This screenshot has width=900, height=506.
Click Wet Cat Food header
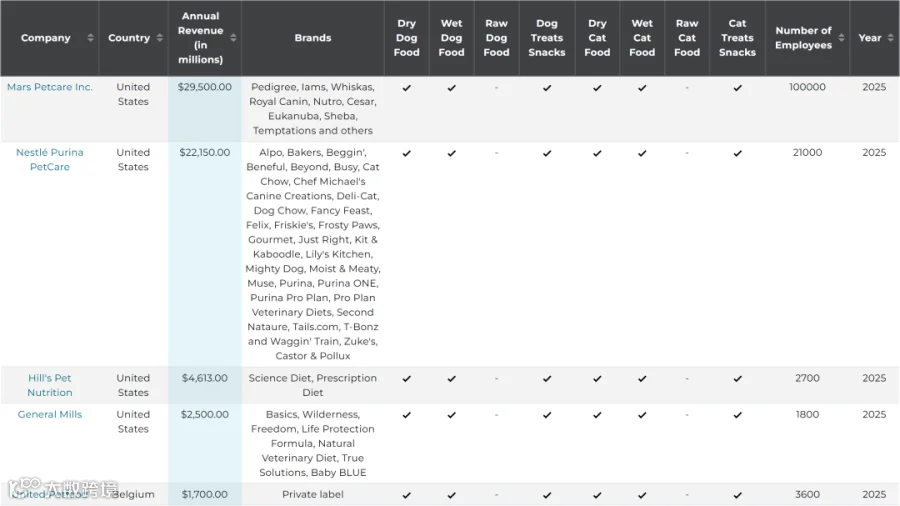pyautogui.click(x=642, y=38)
